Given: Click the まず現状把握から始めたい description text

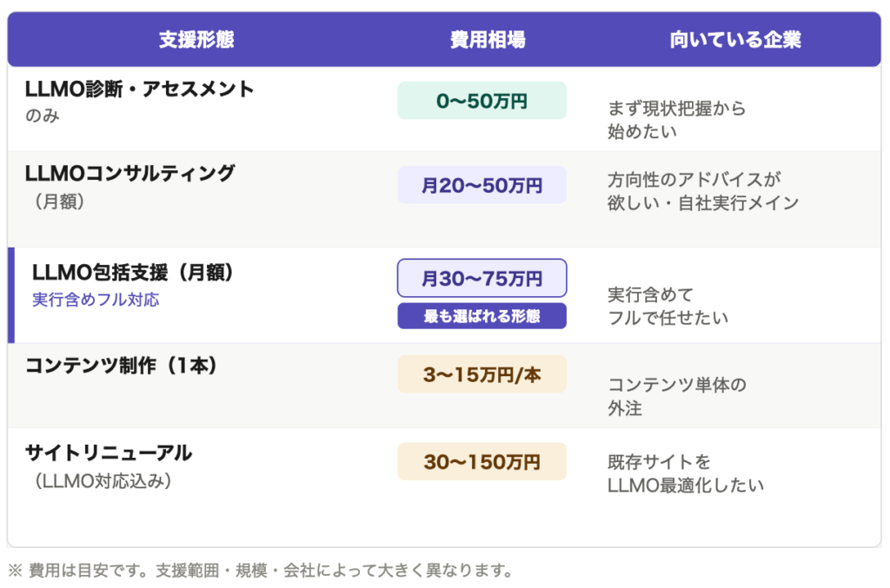Looking at the screenshot, I should pyautogui.click(x=676, y=121).
